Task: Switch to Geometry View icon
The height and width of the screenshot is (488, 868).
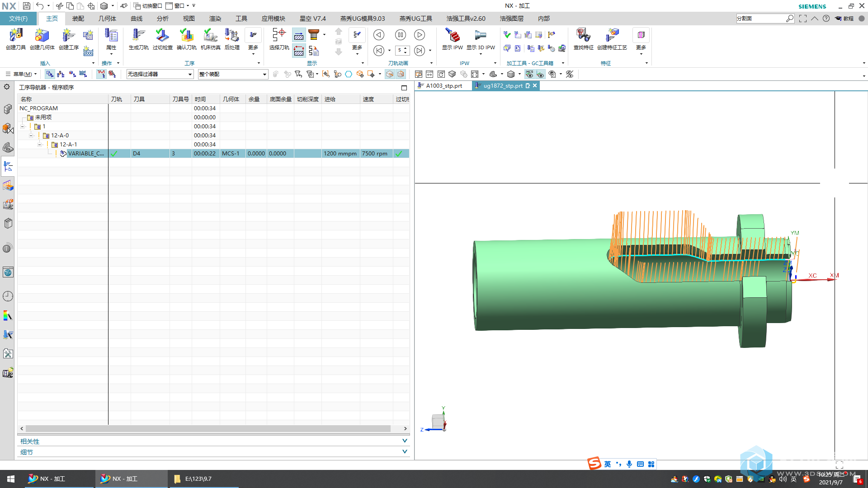Action: 72,74
